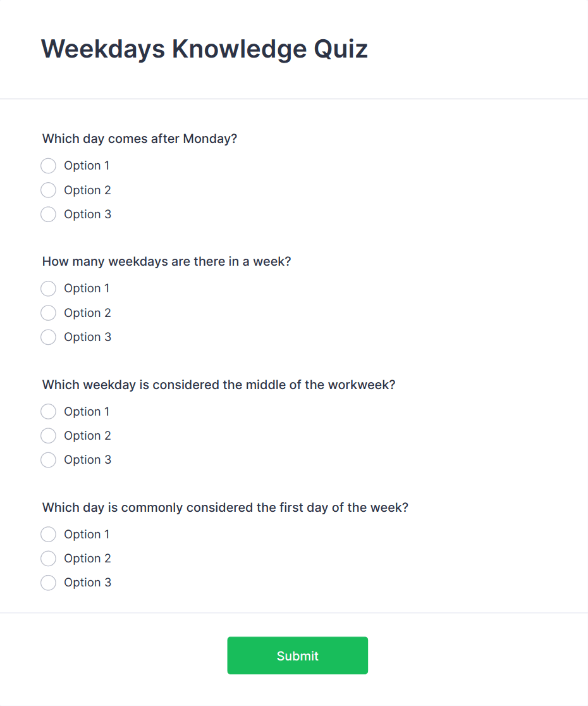Screen dimensions: 588x706
Task: Click the middle of the workweek question text
Action: pos(218,385)
